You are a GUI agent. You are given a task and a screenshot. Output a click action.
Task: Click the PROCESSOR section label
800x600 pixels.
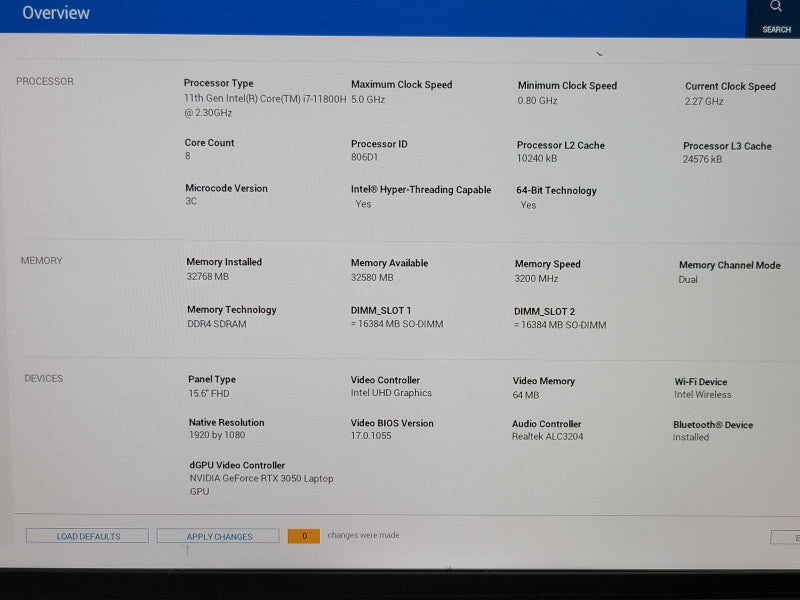click(x=45, y=82)
